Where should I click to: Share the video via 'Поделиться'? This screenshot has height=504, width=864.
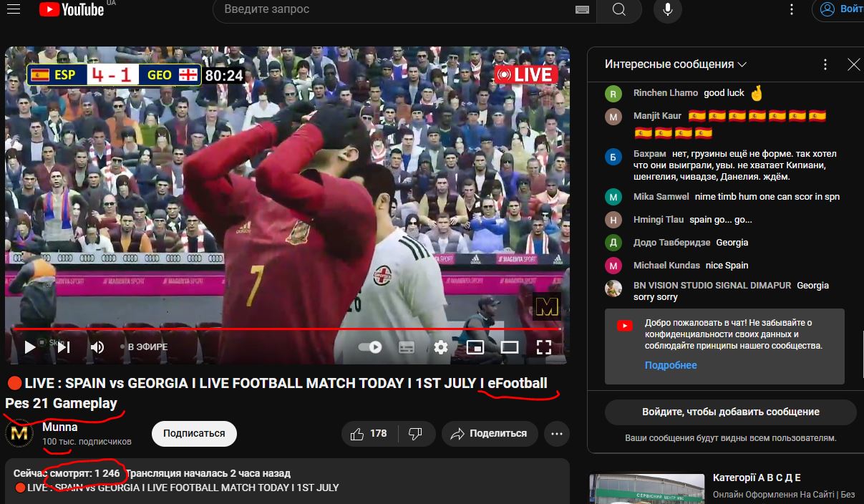click(490, 433)
